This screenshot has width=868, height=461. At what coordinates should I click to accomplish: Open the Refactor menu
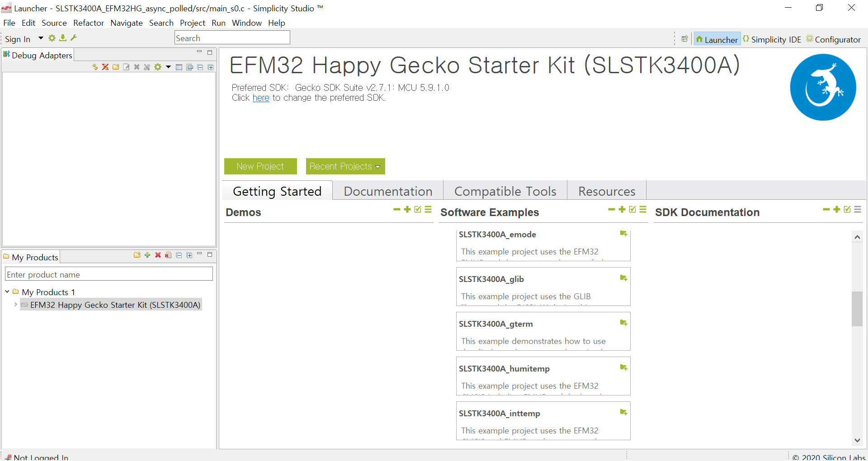coord(89,23)
